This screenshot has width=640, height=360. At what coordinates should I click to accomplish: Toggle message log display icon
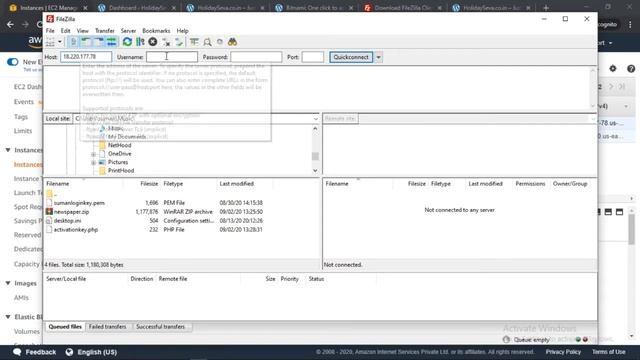point(73,42)
